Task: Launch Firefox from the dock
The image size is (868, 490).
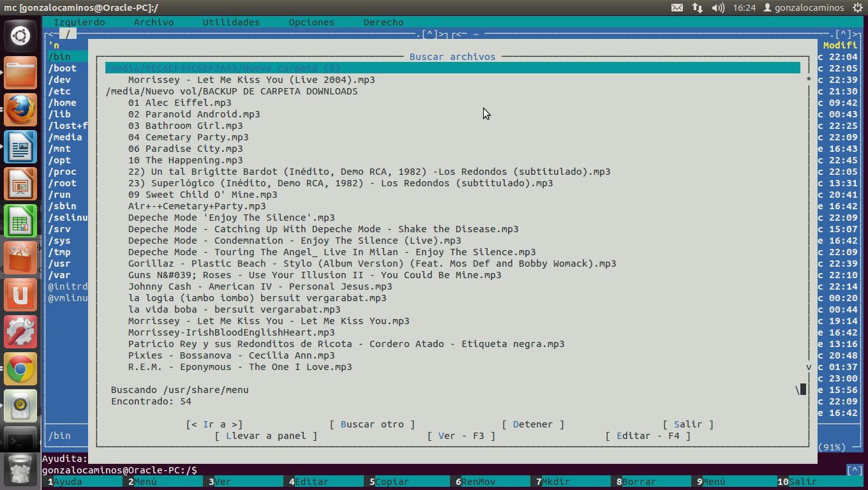Action: click(20, 110)
